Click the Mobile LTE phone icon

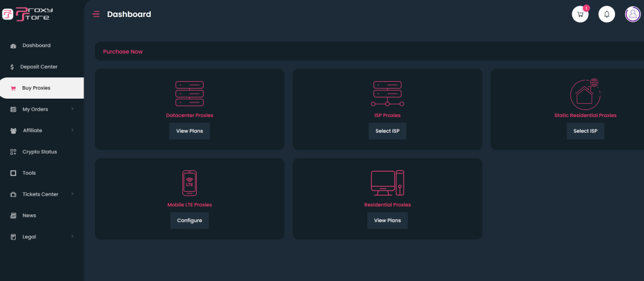click(189, 184)
